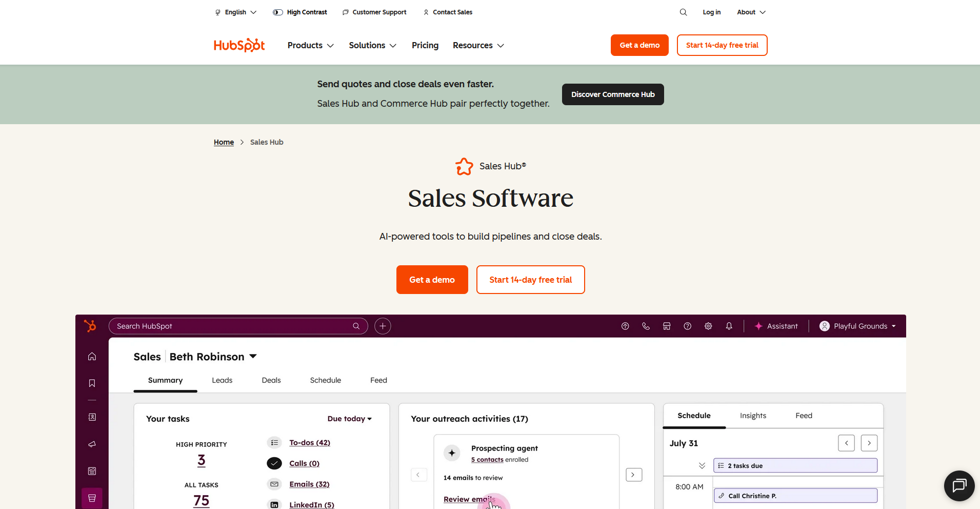Viewport: 980px width, 509px height.
Task: Click the upgrade arrow icon in the app bar
Action: [625, 326]
